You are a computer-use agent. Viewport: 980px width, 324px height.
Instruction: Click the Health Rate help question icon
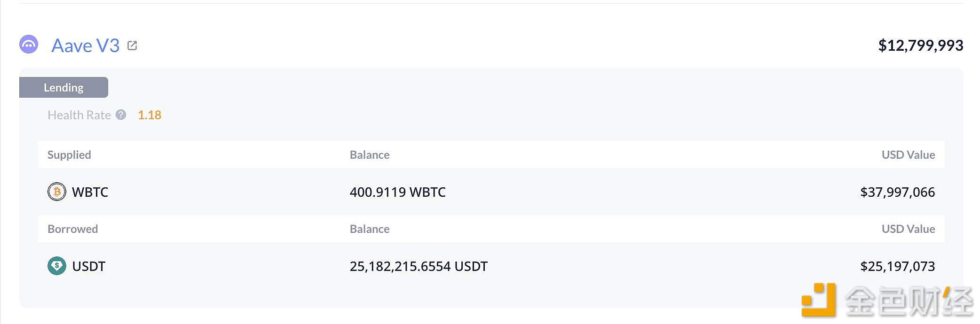coord(121,115)
